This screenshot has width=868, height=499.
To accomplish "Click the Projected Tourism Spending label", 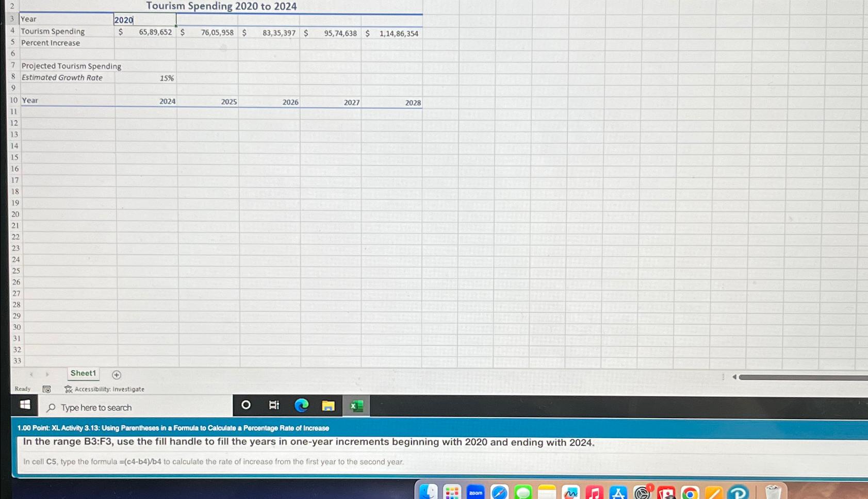I will point(71,66).
